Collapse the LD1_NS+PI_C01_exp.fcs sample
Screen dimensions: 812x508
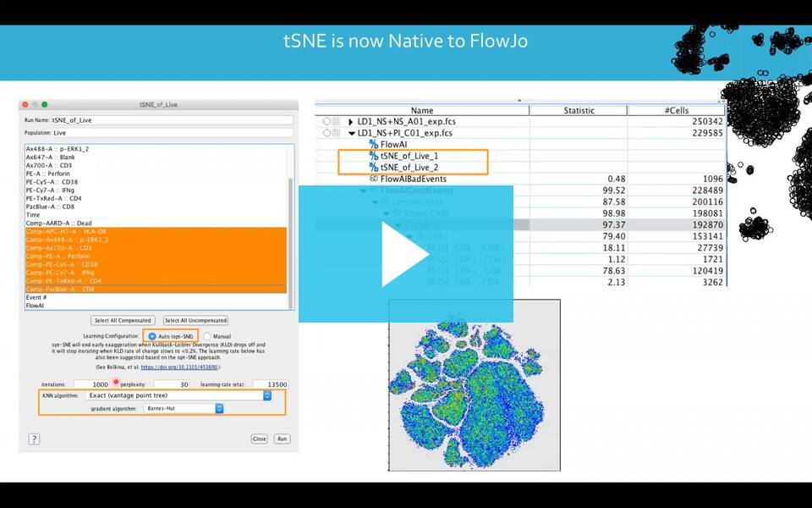pyautogui.click(x=352, y=133)
